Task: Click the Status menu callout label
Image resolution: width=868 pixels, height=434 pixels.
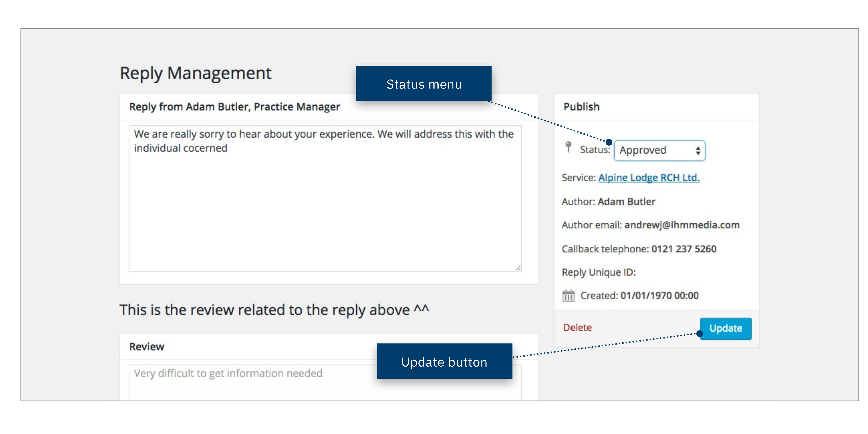Action: [x=424, y=84]
